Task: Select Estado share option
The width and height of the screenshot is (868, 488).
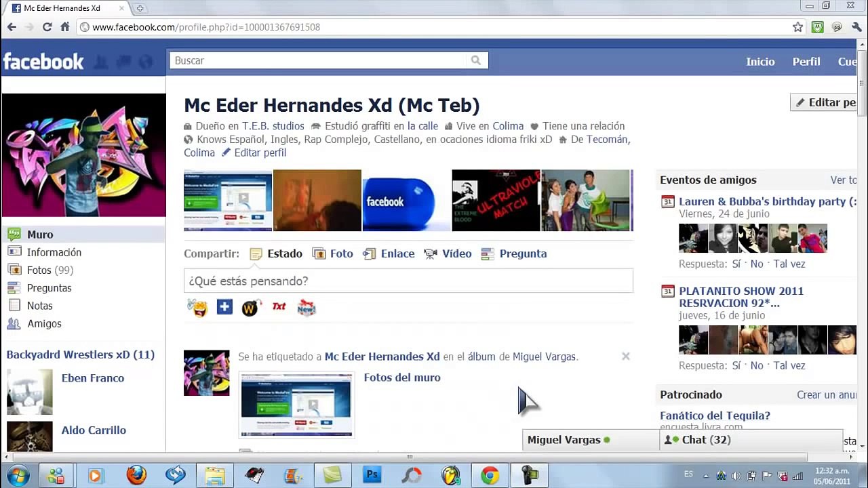Action: pyautogui.click(x=276, y=253)
